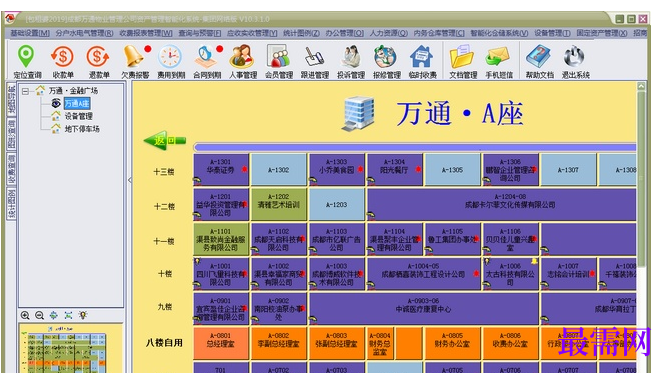Screen dimensions: 670x373
Task: Open the 欠费报警 arrears alarm bell
Action: coord(135,62)
